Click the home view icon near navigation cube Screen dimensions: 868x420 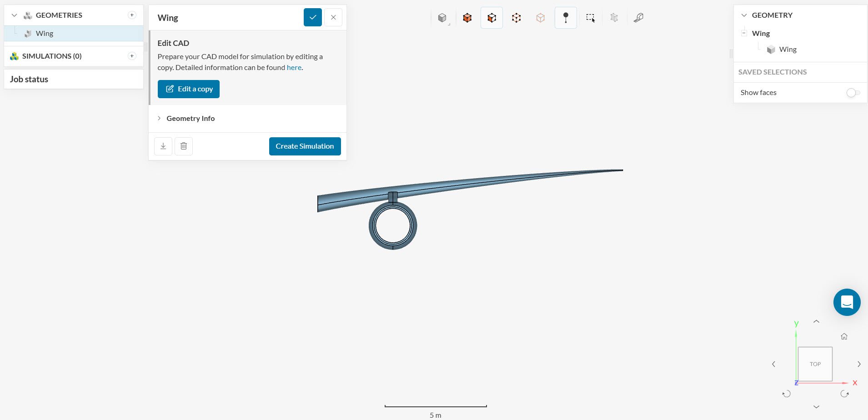pos(844,336)
